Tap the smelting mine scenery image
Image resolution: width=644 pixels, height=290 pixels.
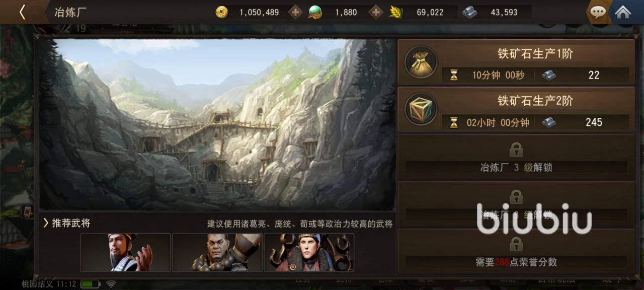tap(217, 124)
